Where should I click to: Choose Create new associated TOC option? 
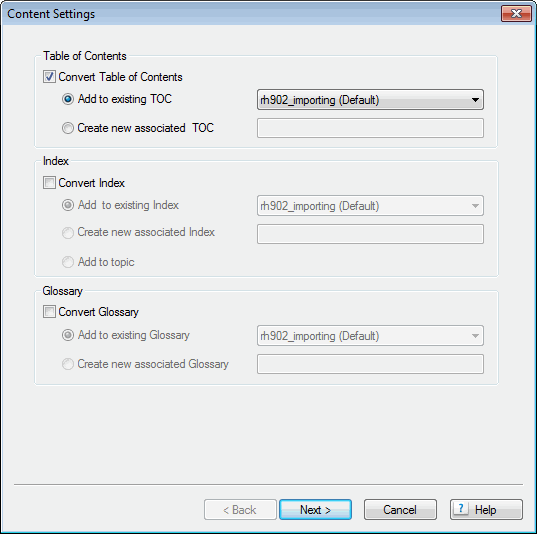(x=68, y=128)
